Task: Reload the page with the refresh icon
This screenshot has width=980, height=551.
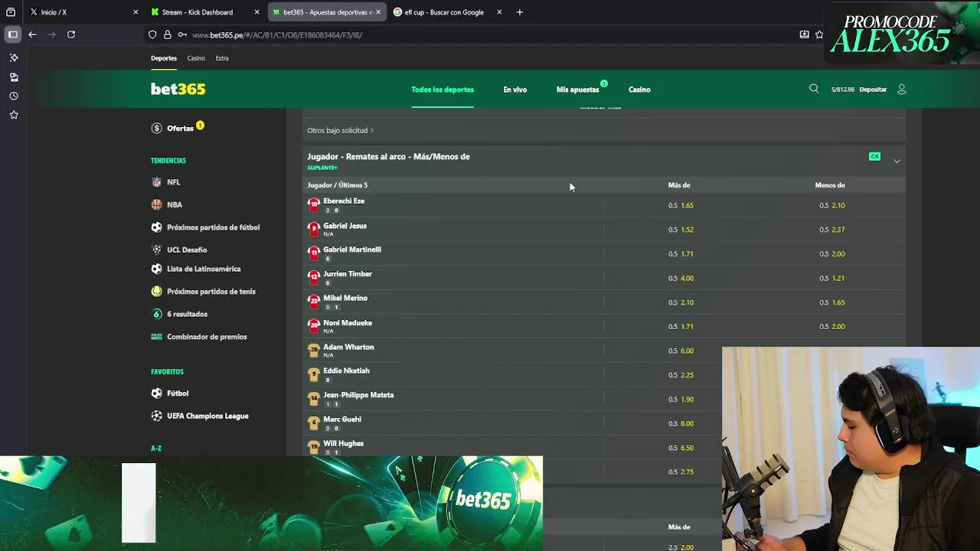Action: (71, 34)
